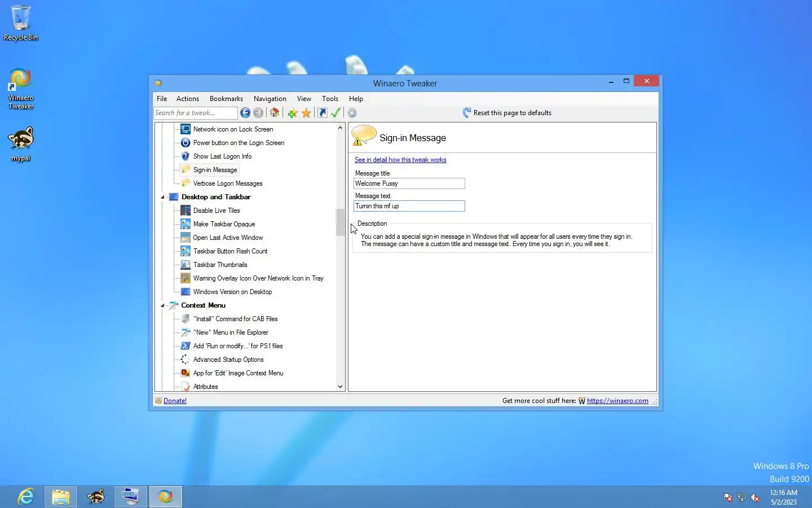Select the mypal desktop icon
The width and height of the screenshot is (812, 508).
(x=21, y=144)
